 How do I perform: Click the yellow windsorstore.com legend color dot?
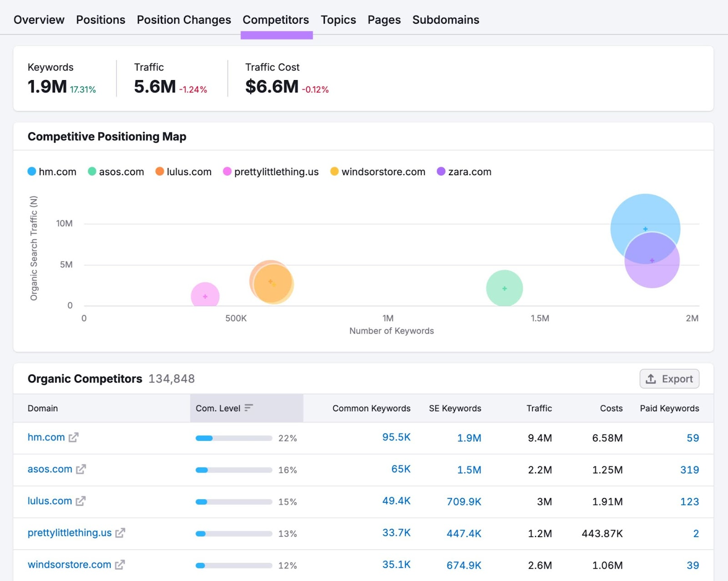334,172
